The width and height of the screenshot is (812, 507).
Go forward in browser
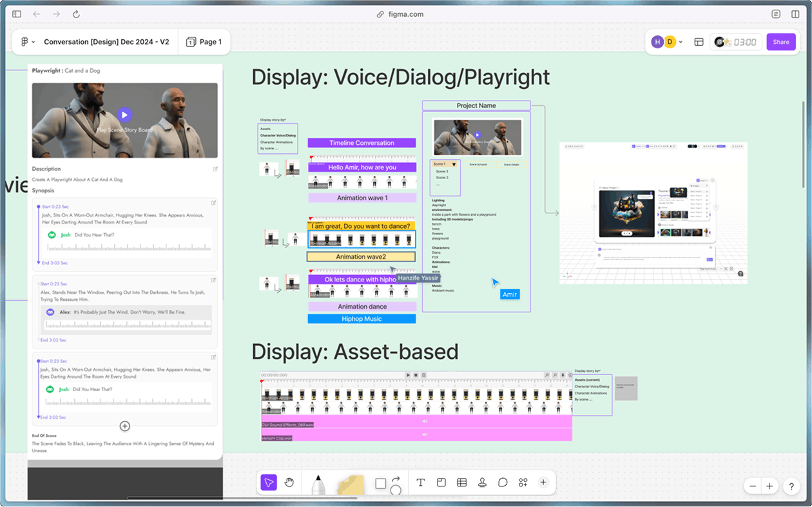pyautogui.click(x=56, y=14)
